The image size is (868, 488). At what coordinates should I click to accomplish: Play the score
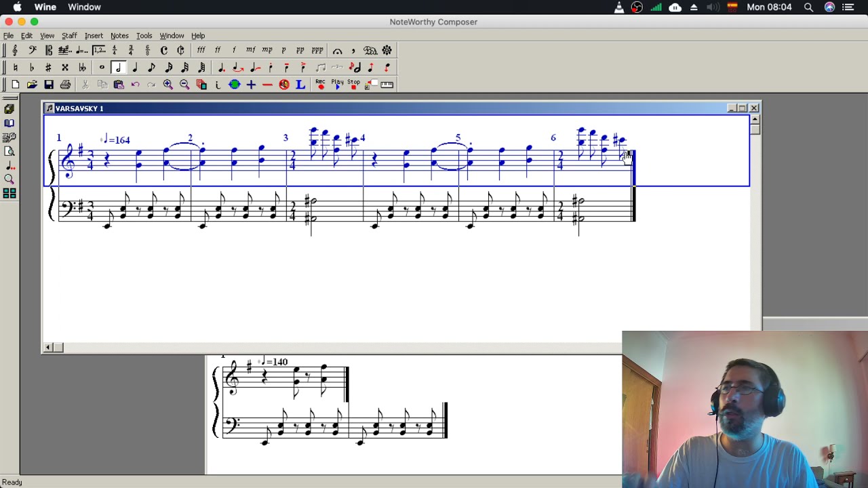click(x=338, y=84)
